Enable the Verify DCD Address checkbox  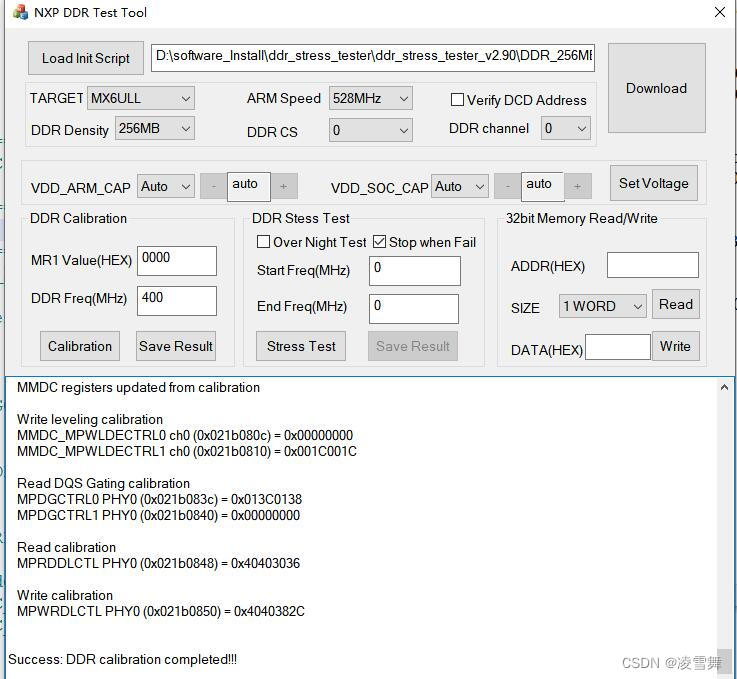(x=457, y=100)
